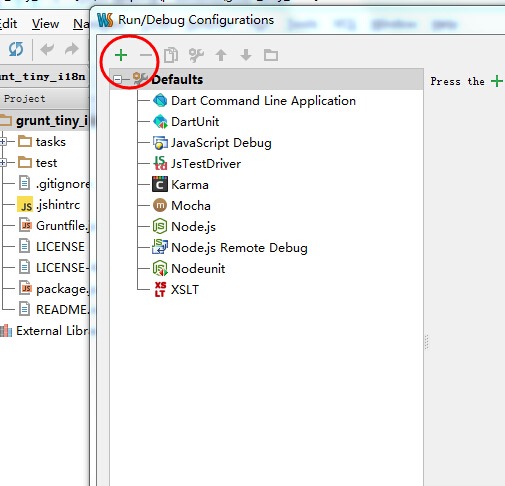Click the JsTestDriver icon
The image size is (505, 486).
pyautogui.click(x=160, y=163)
